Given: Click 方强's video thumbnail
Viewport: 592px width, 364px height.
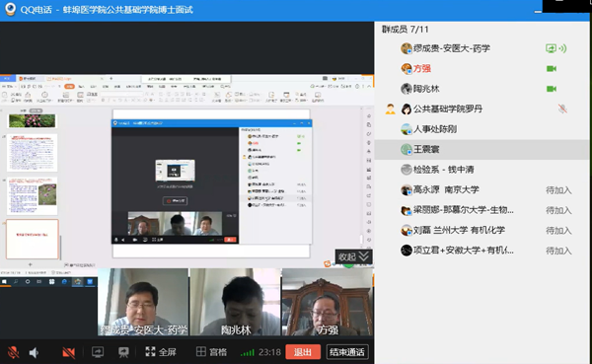Looking at the screenshot, I should click(328, 302).
